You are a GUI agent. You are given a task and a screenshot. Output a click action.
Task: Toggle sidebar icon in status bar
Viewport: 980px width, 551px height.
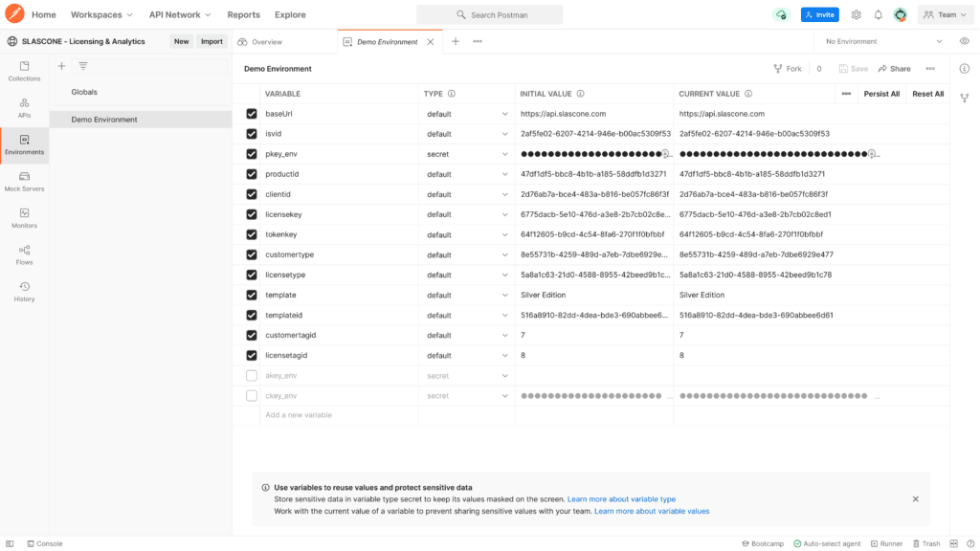click(10, 543)
